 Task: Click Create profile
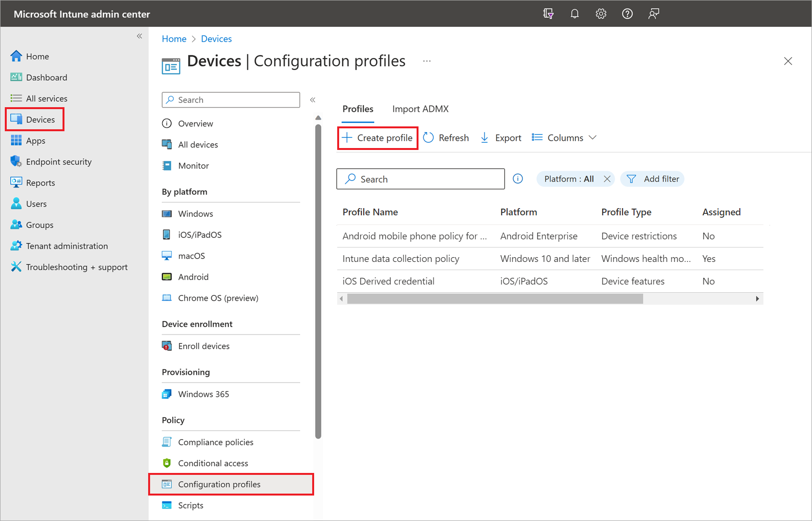(x=378, y=138)
